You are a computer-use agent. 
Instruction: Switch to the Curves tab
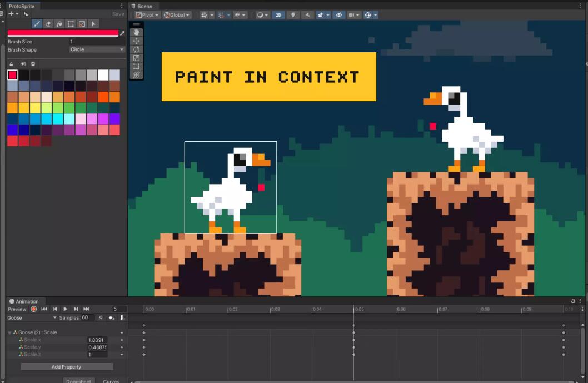tap(111, 381)
